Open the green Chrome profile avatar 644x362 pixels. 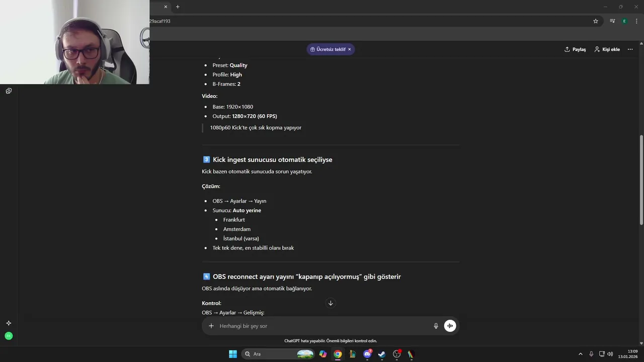(x=624, y=21)
